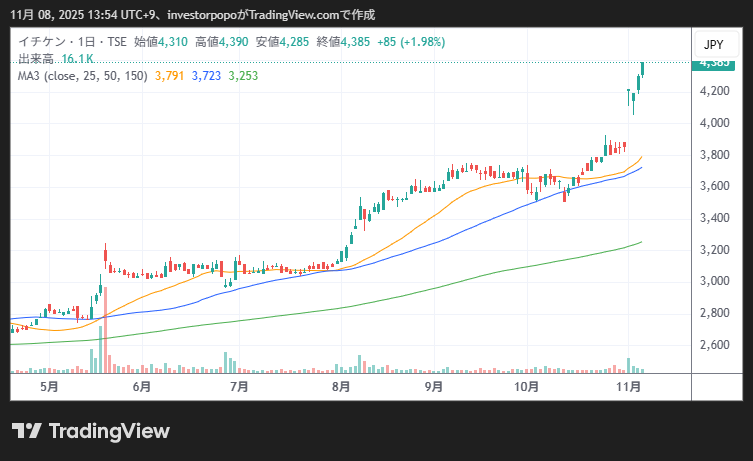
Task: Select the 5月 marker on time axis
Action: (x=48, y=386)
